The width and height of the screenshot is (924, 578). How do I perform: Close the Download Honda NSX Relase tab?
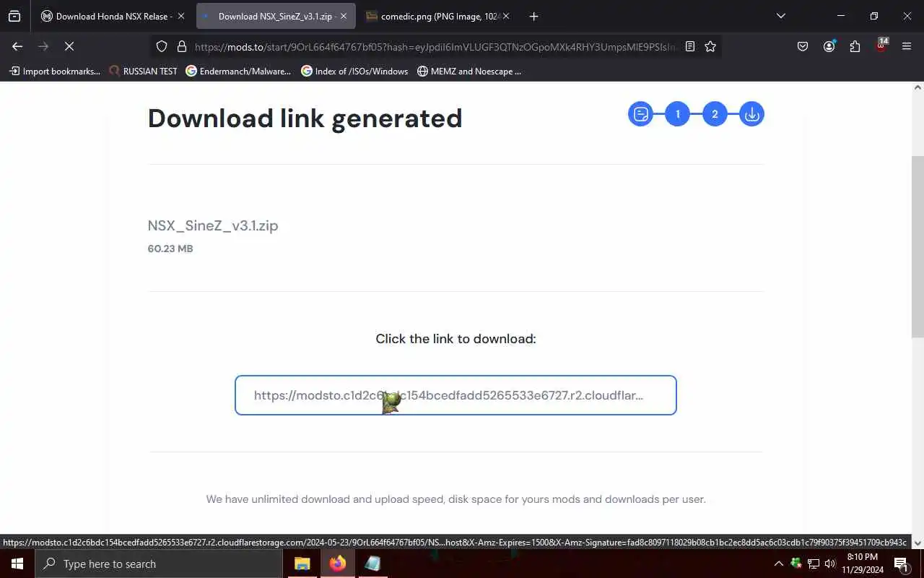click(x=180, y=16)
